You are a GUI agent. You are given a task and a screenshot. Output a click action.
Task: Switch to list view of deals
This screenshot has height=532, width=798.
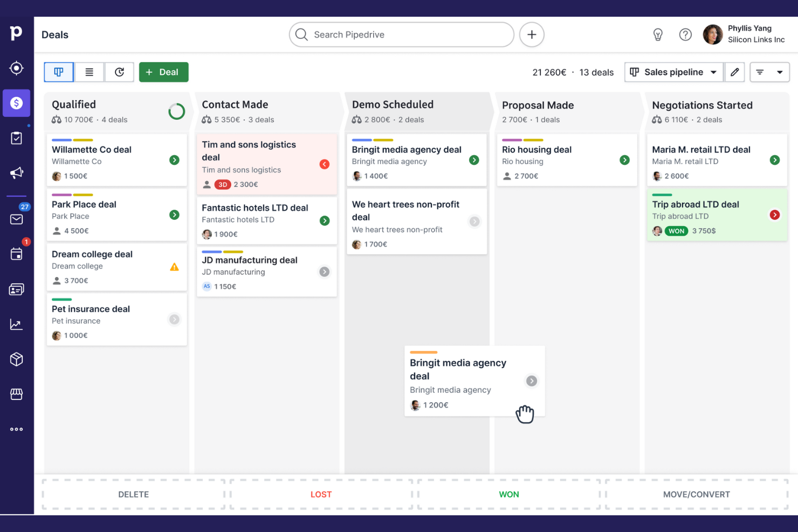pyautogui.click(x=88, y=72)
